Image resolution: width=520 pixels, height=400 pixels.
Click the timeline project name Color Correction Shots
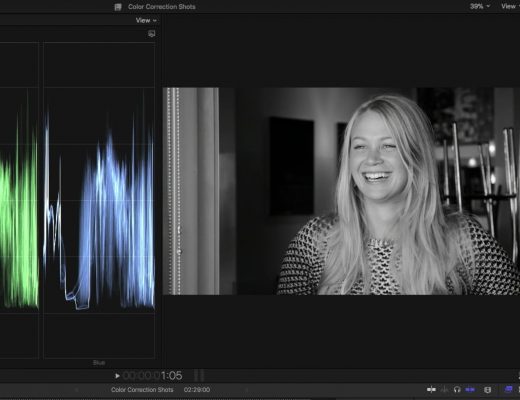[x=142, y=390]
